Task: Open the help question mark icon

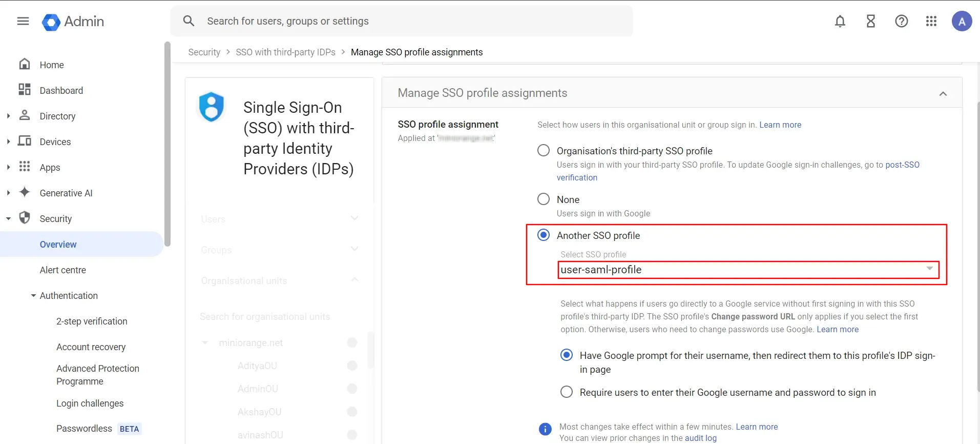Action: [x=902, y=21]
